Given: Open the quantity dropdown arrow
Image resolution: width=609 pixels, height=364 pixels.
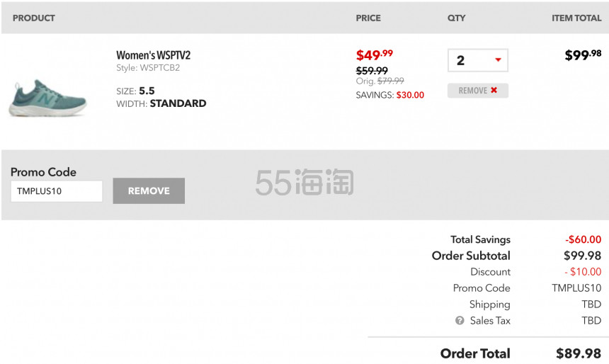Looking at the screenshot, I should 498,59.
